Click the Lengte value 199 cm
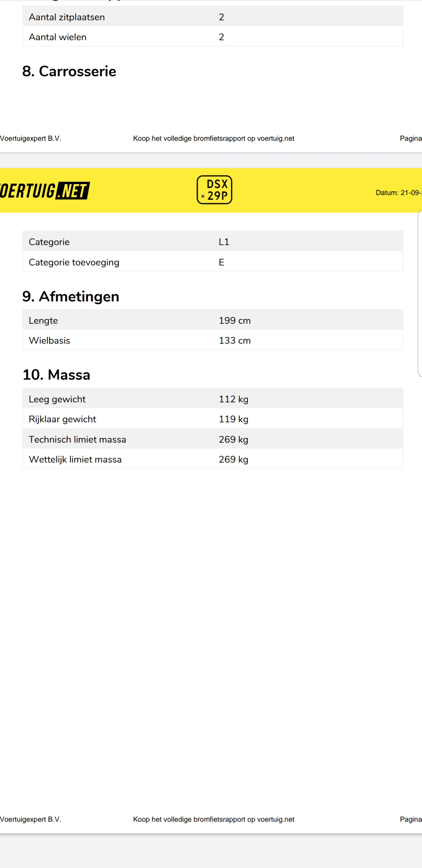The height and width of the screenshot is (868, 422). 235,320
